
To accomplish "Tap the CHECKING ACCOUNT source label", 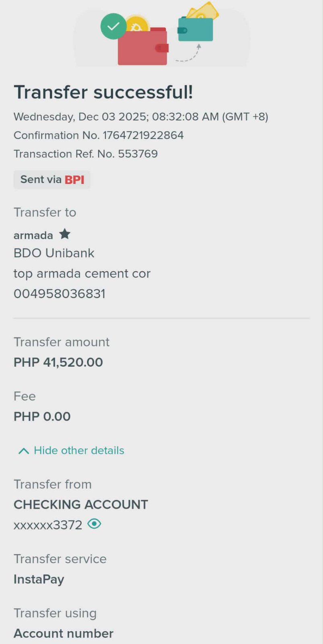I will tap(81, 504).
